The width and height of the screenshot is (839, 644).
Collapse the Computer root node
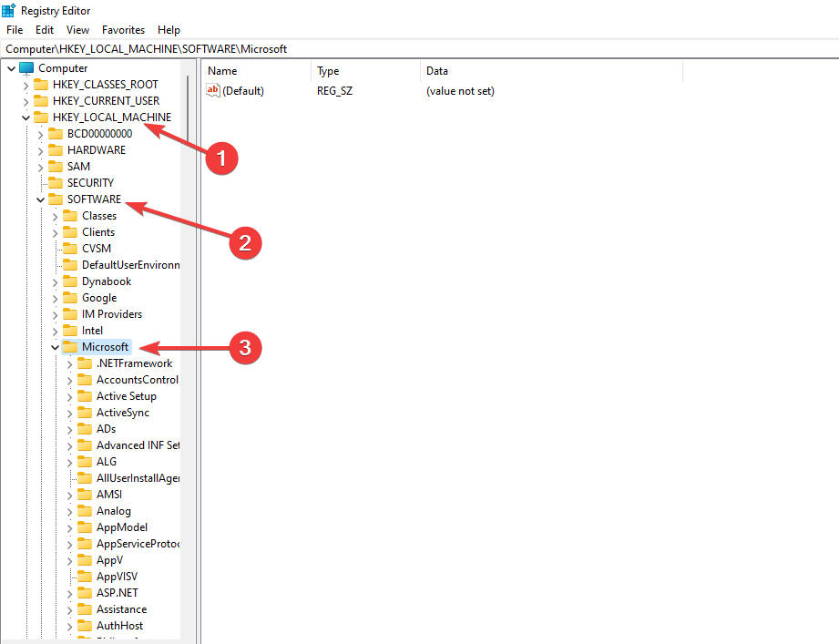pos(11,68)
